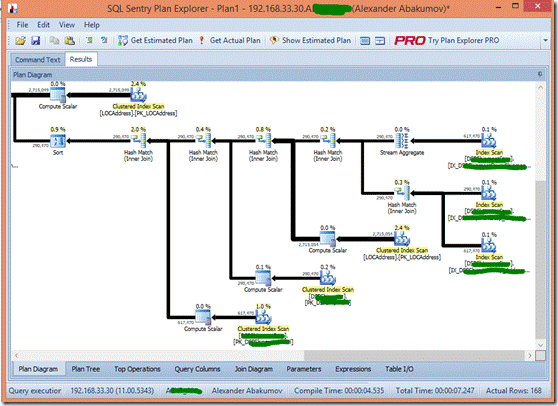
Task: Click top Clustered Index Scan LOCAddress icon
Action: click(138, 95)
